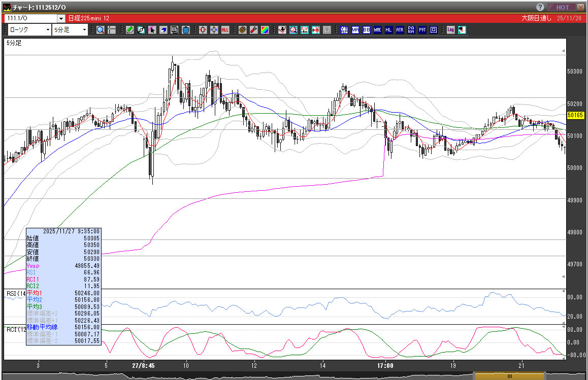Screen dimensions: 588x380
Task: Toggle Log scale button
Action: tap(450, 30)
